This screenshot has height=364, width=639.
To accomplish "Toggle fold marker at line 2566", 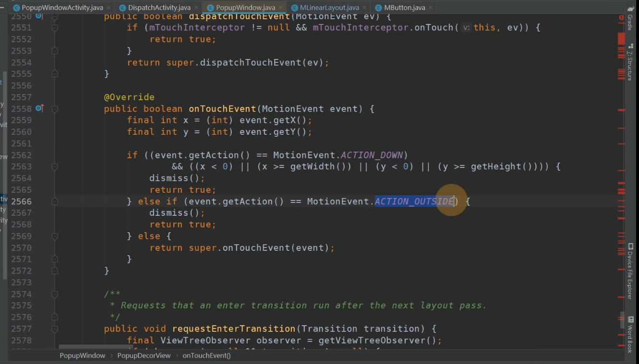I will [x=55, y=201].
